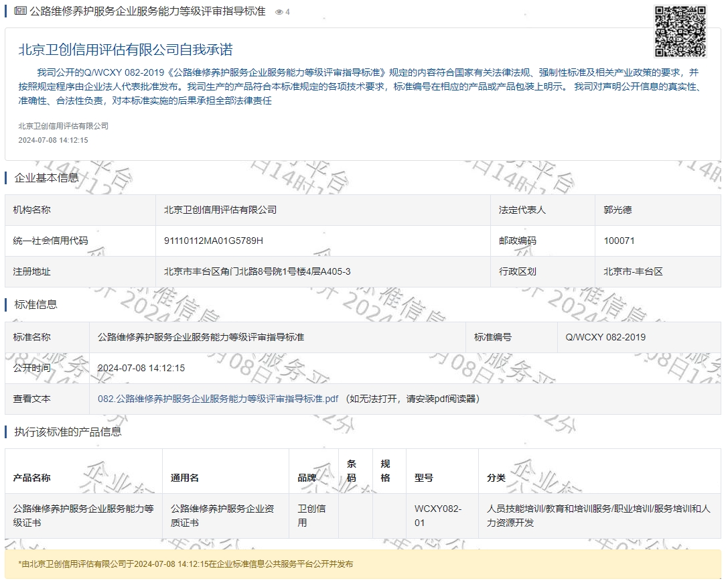Select the legal representative name 郭光德
Screen dimensions: 728x587
617,210
